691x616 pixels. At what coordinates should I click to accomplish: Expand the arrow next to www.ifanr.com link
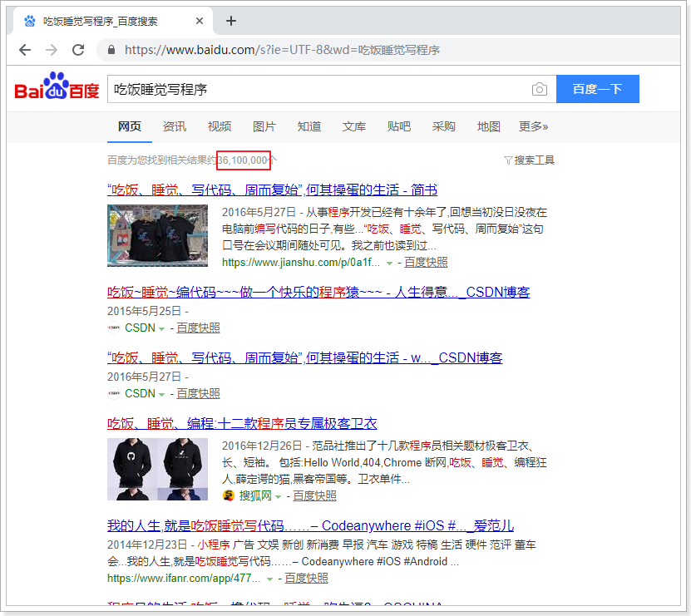click(x=269, y=579)
